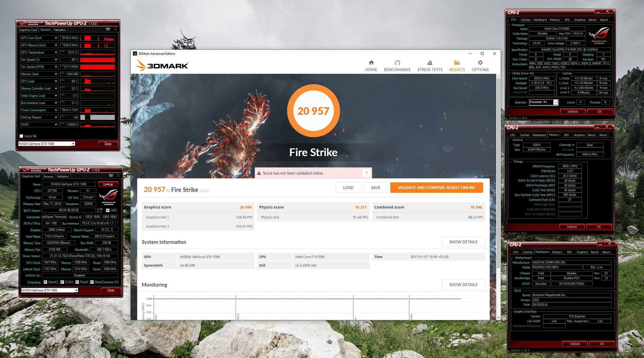644x358 pixels.
Task: Open the Bench tab in CPU-Z Mainboard window
Action: pos(595,252)
